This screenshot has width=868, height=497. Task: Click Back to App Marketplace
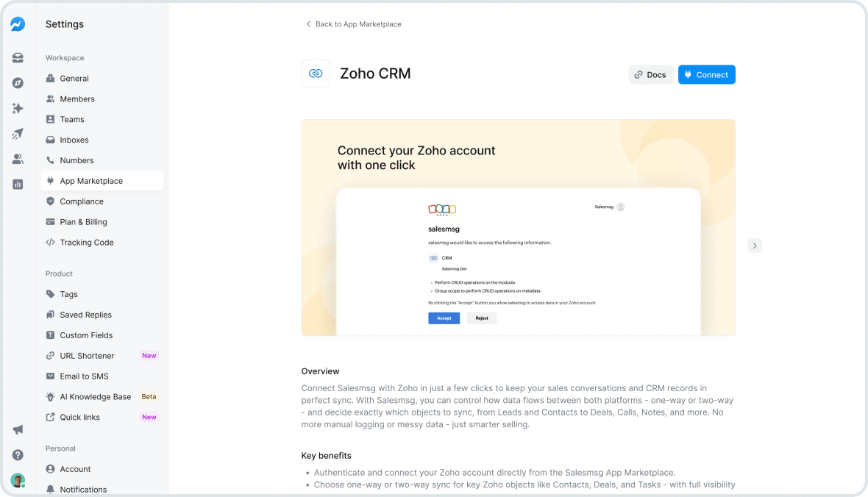(358, 24)
